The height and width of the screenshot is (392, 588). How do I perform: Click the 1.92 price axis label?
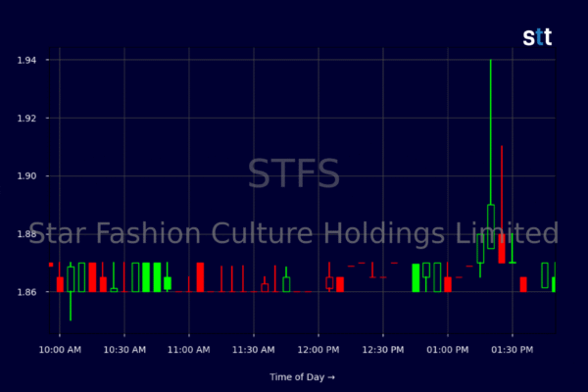coord(27,119)
